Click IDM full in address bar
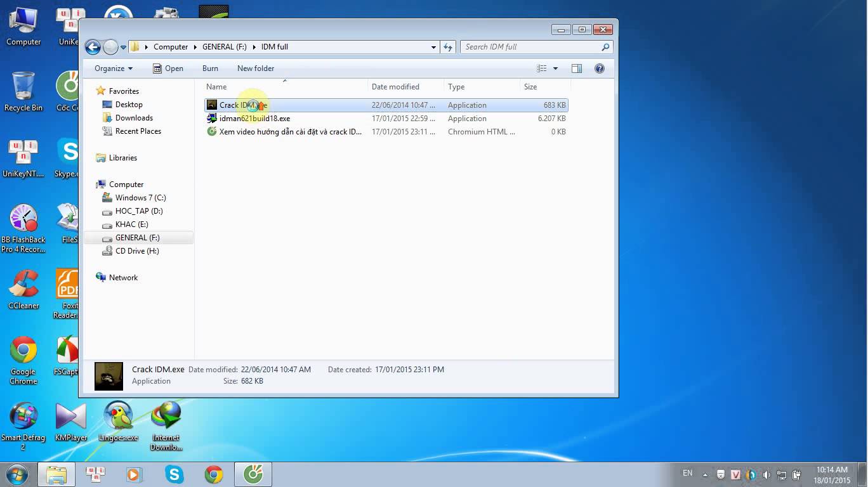868x487 pixels. pyautogui.click(x=275, y=47)
